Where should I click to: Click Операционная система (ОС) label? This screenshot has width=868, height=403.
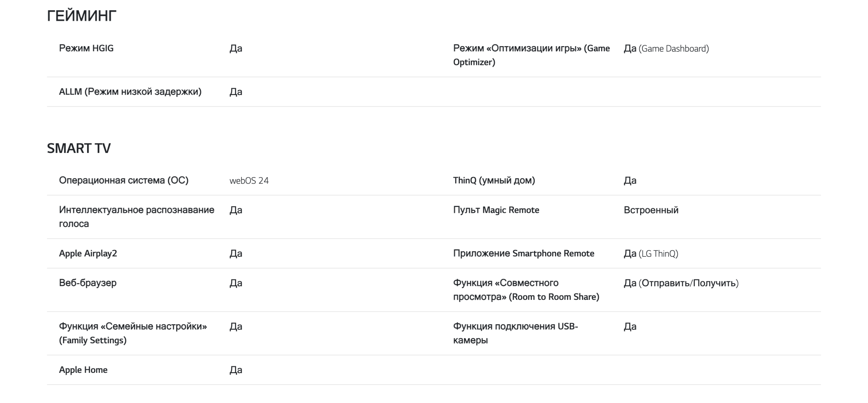coord(124,180)
